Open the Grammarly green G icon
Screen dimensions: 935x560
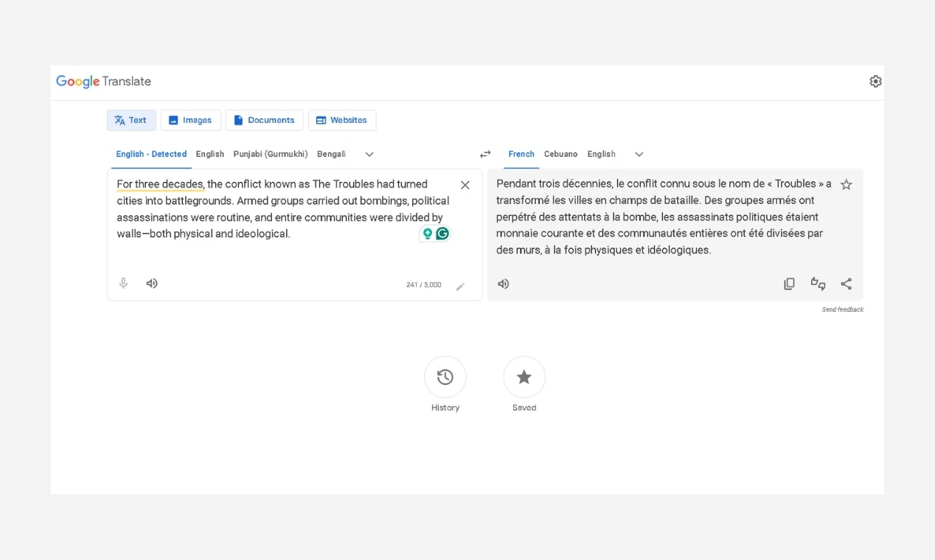coord(442,234)
